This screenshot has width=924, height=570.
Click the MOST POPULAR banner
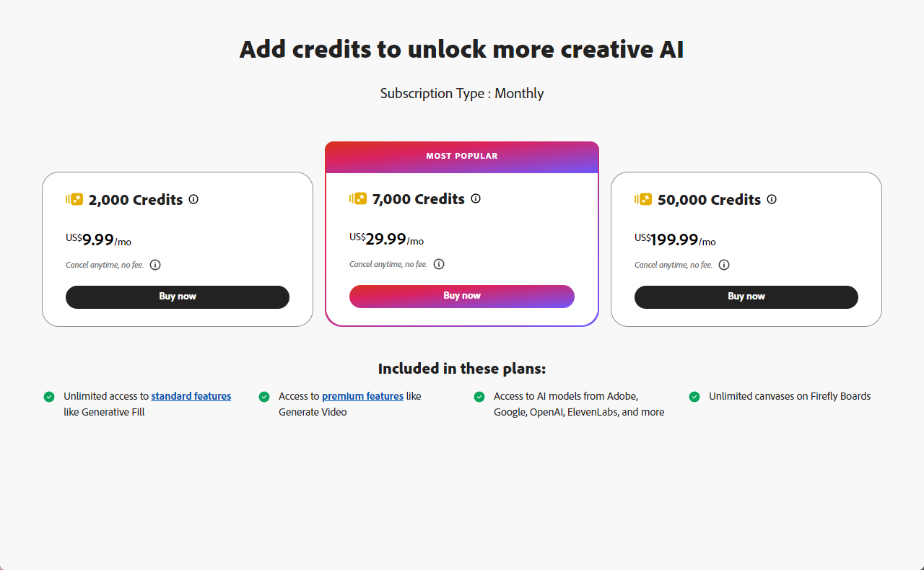tap(462, 157)
